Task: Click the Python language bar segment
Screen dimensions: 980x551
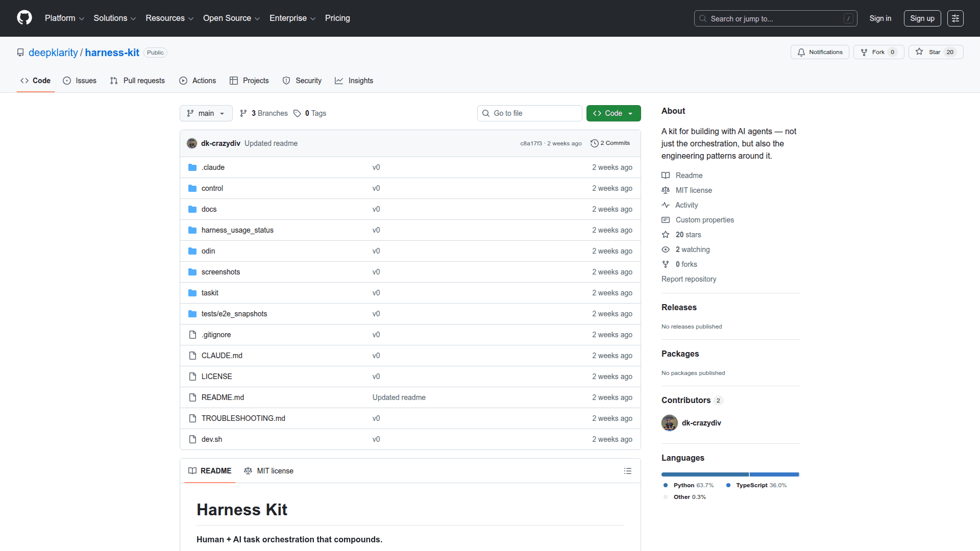Action: tap(704, 474)
